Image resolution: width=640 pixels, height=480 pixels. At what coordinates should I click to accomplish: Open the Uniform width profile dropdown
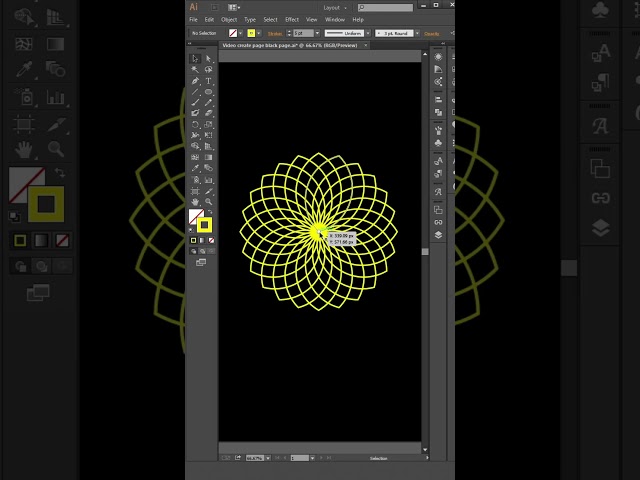(x=368, y=33)
